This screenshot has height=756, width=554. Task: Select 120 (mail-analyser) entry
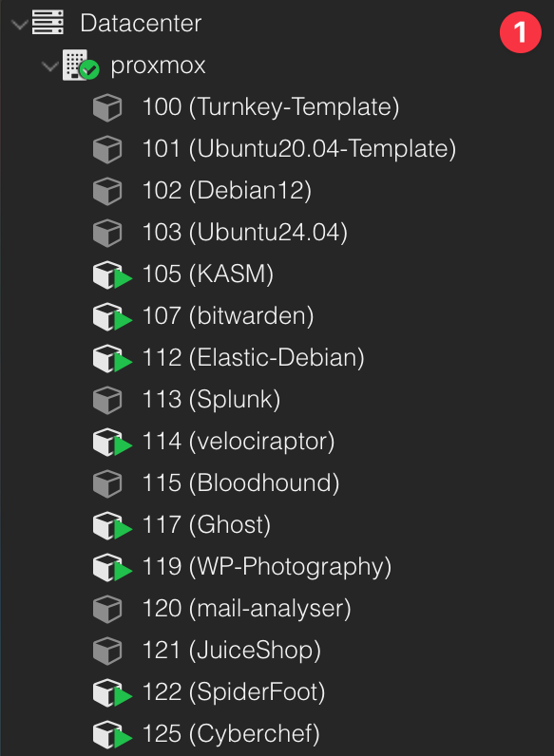coord(247,609)
